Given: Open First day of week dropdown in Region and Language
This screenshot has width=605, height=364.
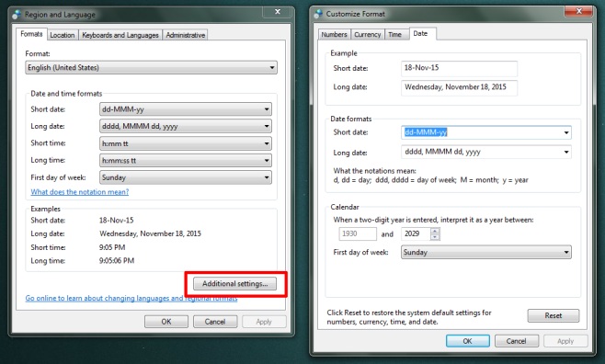Looking at the screenshot, I should [186, 177].
